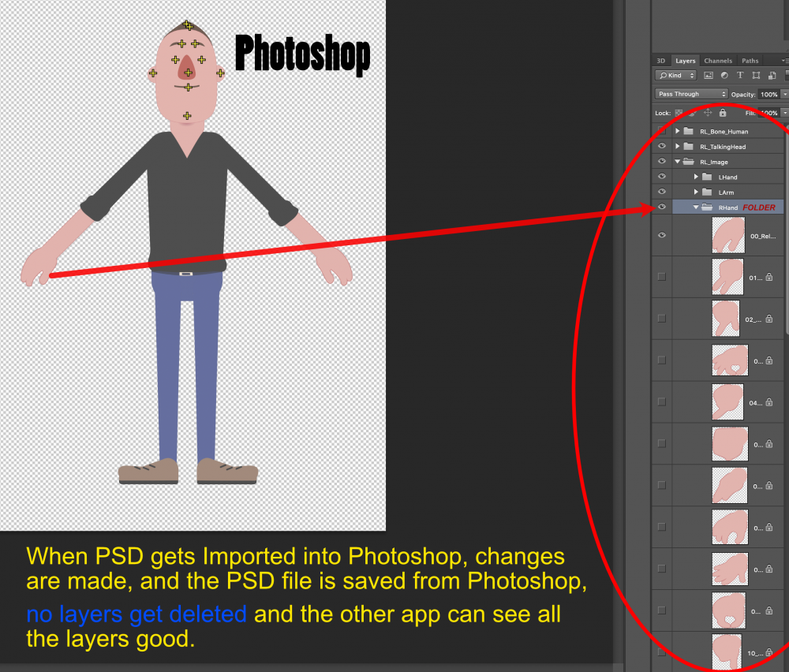Show the 01... hand layer

tap(662, 277)
